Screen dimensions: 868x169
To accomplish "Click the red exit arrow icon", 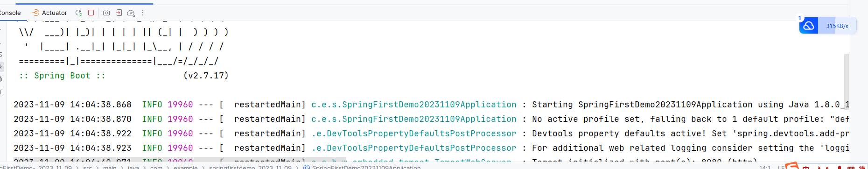I will click(119, 13).
